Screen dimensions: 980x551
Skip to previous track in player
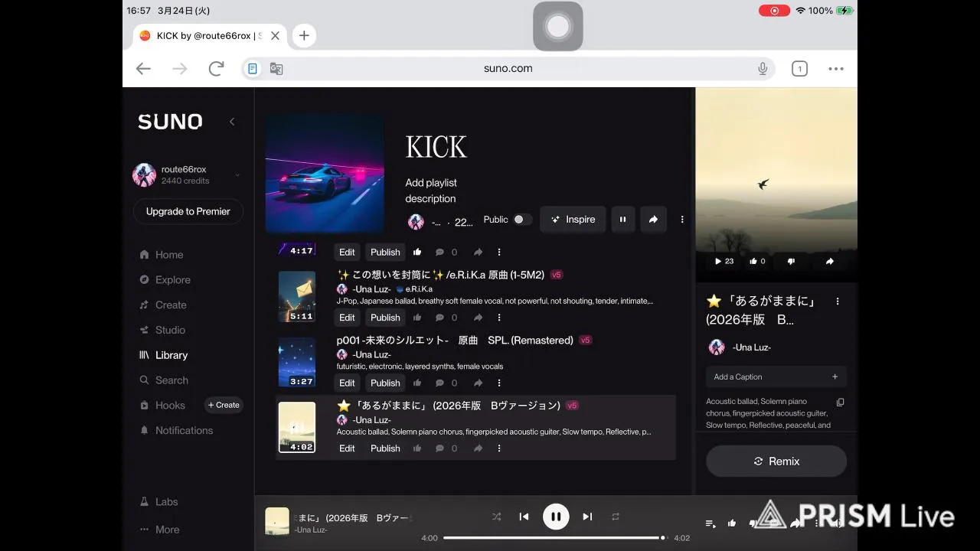pyautogui.click(x=524, y=517)
